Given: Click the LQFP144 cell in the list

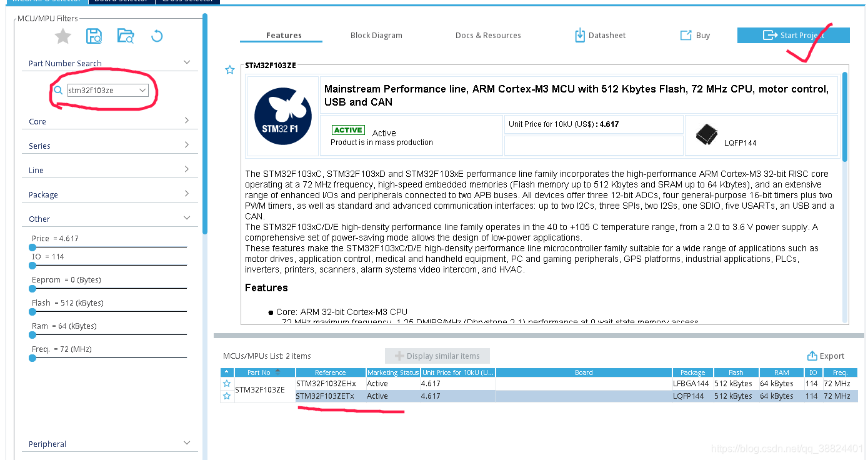Looking at the screenshot, I should click(692, 396).
